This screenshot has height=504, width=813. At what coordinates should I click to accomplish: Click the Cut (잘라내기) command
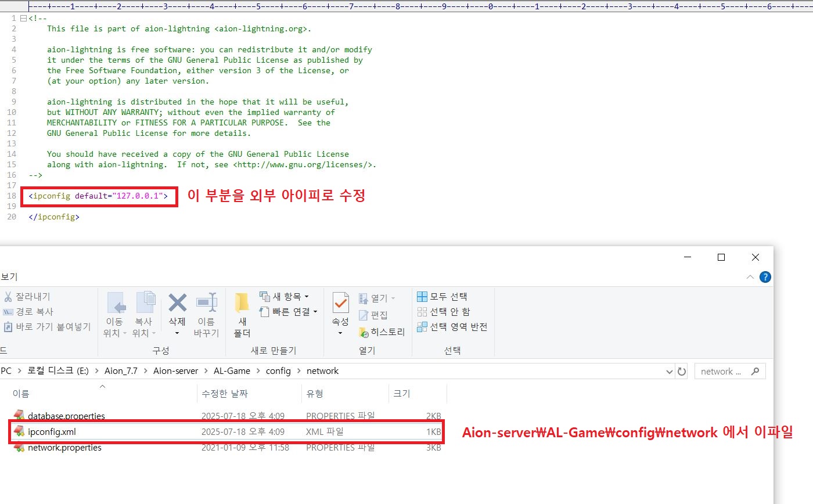pyautogui.click(x=27, y=297)
